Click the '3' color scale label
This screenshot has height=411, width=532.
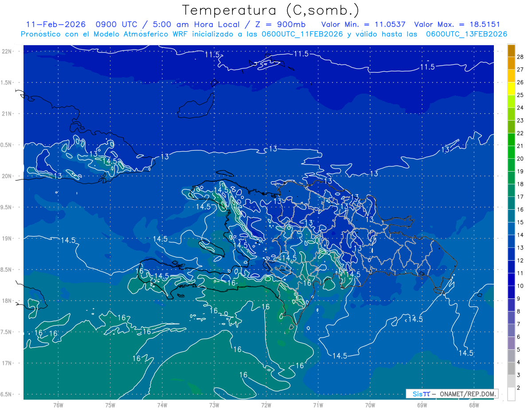(519, 375)
